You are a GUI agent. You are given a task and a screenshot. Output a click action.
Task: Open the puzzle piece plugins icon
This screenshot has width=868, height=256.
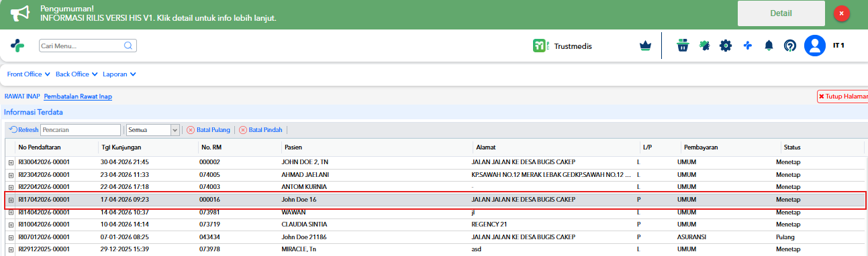704,46
